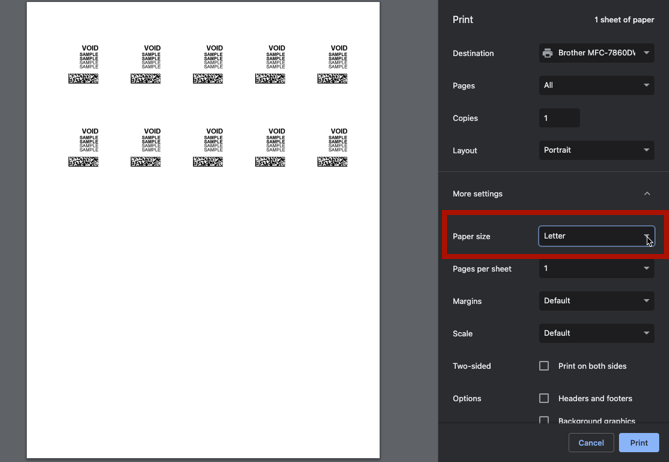Open the Margins dropdown set to Default

point(596,301)
